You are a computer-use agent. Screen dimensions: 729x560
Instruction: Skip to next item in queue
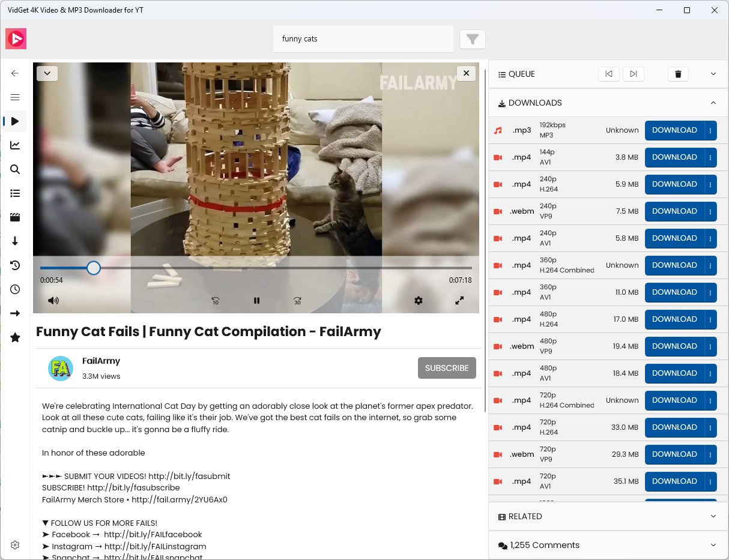pyautogui.click(x=634, y=74)
